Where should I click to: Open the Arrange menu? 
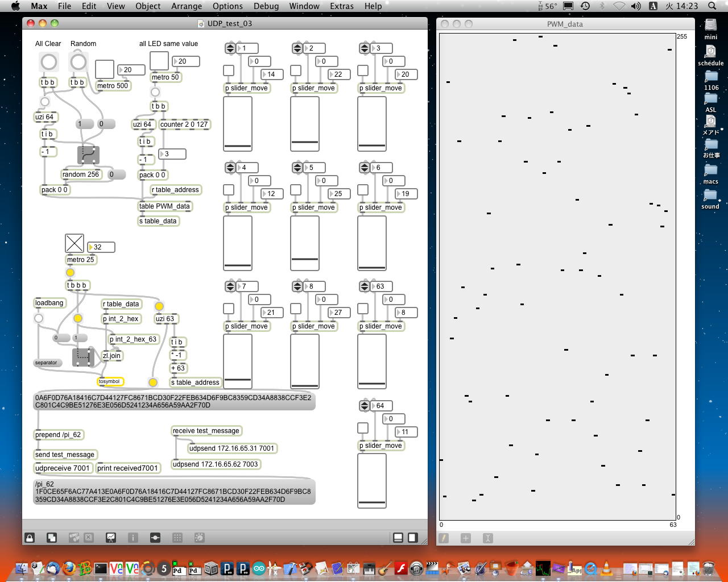coord(187,6)
